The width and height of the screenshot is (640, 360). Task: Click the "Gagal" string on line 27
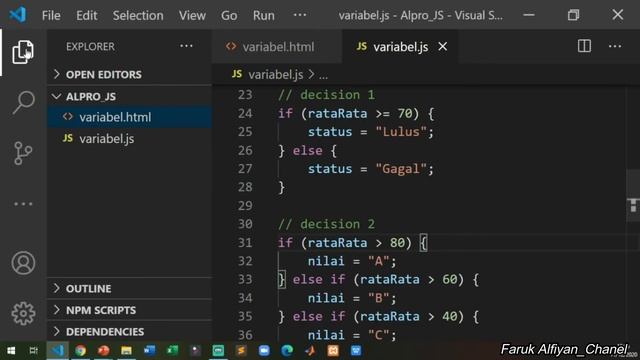pos(401,169)
